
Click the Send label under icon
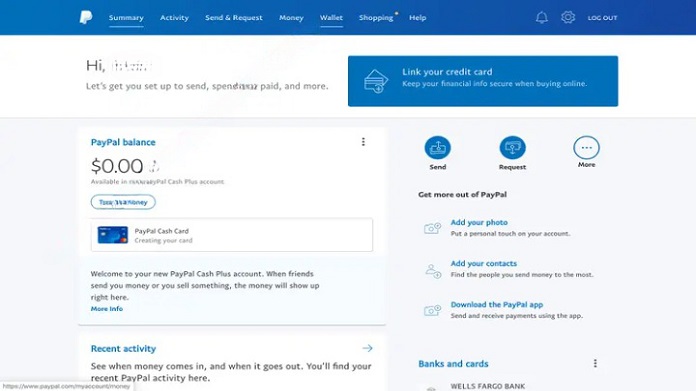click(438, 167)
